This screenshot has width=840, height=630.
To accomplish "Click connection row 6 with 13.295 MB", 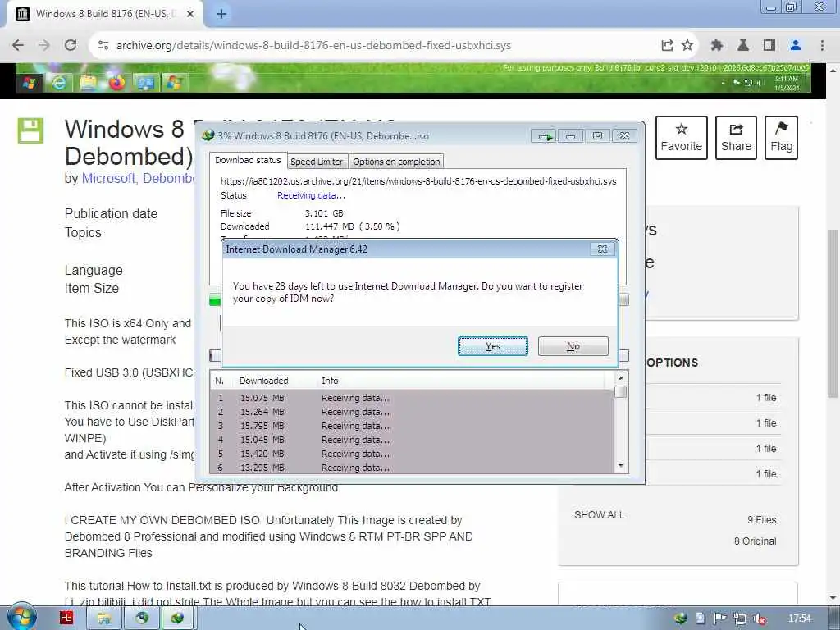I will 411,467.
